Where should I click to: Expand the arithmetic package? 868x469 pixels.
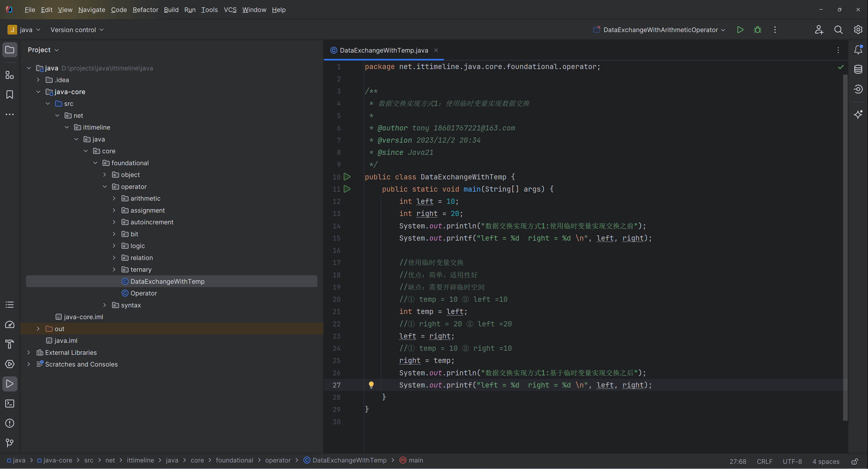(x=114, y=198)
